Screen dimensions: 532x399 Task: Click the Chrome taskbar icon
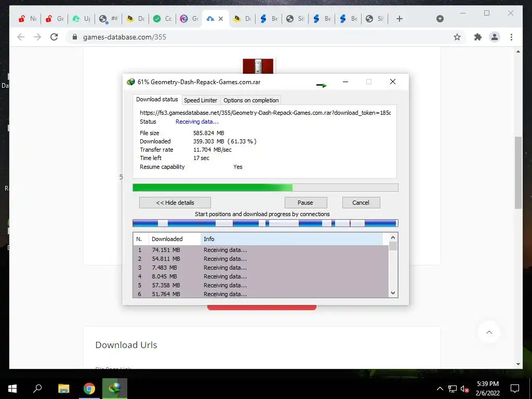coord(89,389)
